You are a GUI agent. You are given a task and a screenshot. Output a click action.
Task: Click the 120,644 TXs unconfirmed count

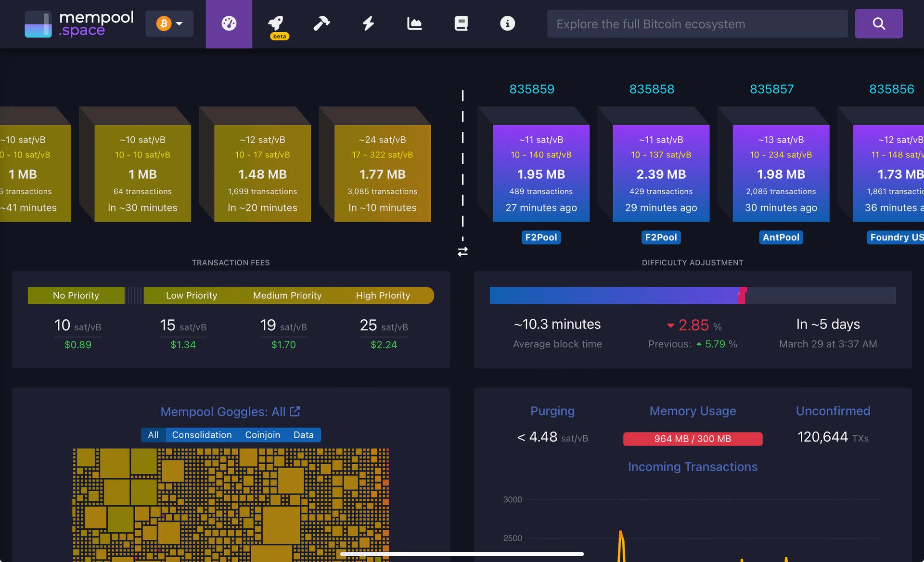(x=833, y=437)
